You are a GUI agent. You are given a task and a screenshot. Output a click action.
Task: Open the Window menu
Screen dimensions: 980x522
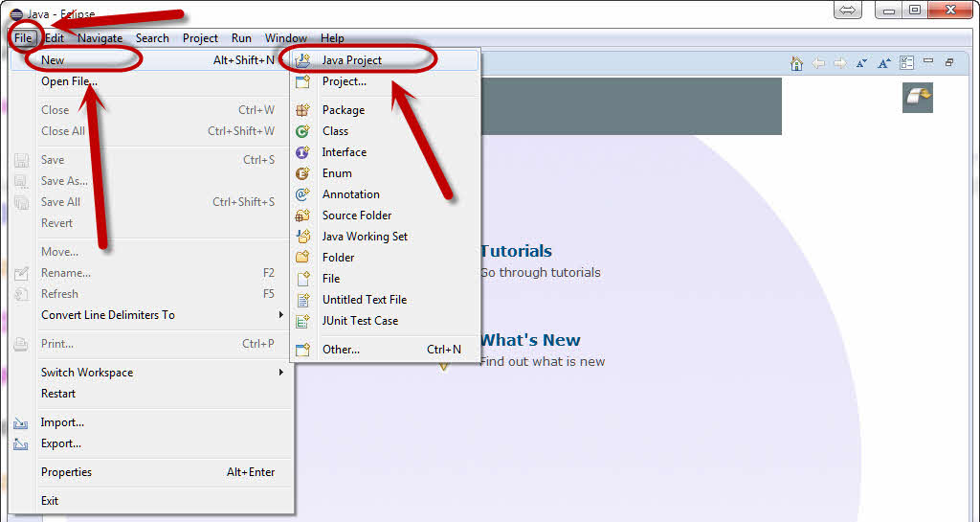pos(285,38)
